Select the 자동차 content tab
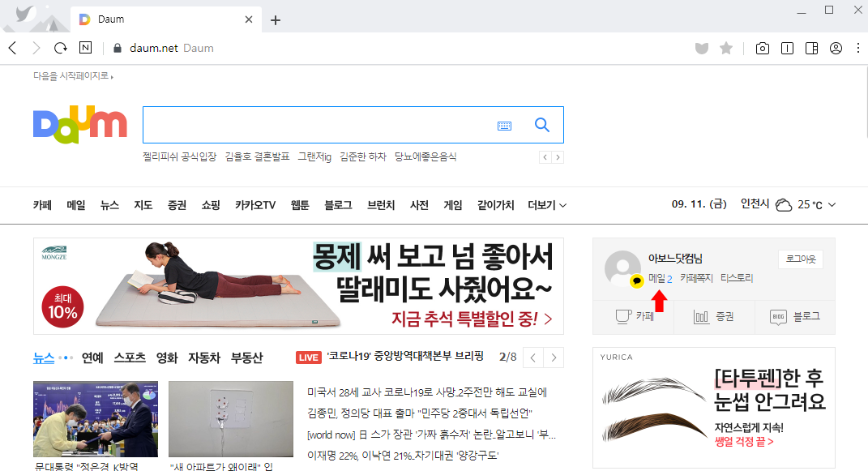Screen dimensions: 868x471 [x=204, y=358]
